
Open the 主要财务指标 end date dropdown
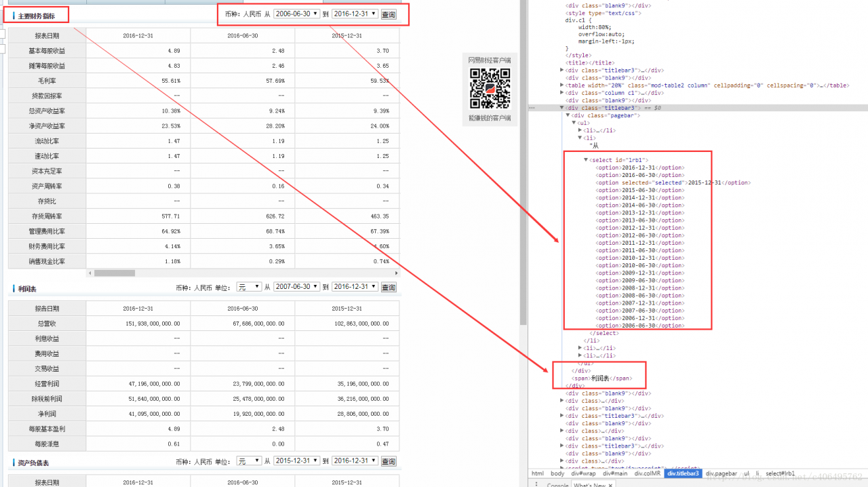355,14
